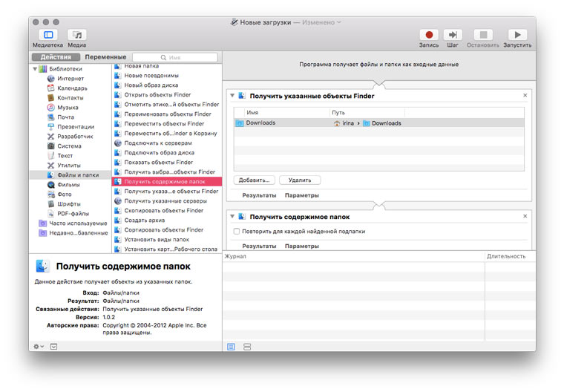Switch to the Действия tab
564x392 pixels.
pyautogui.click(x=56, y=57)
